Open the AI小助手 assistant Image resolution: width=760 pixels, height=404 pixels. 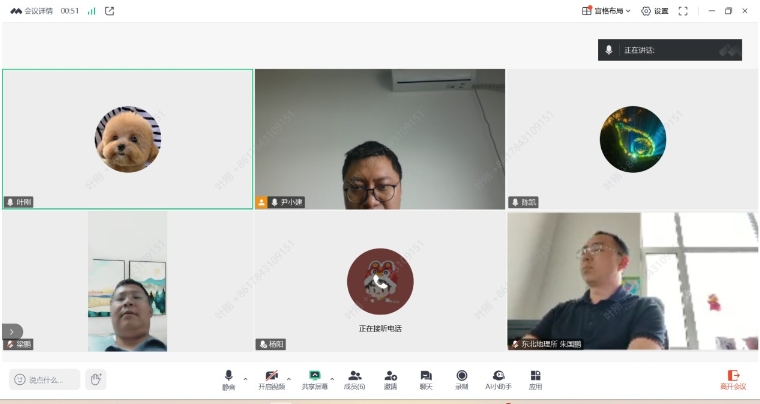(x=498, y=378)
